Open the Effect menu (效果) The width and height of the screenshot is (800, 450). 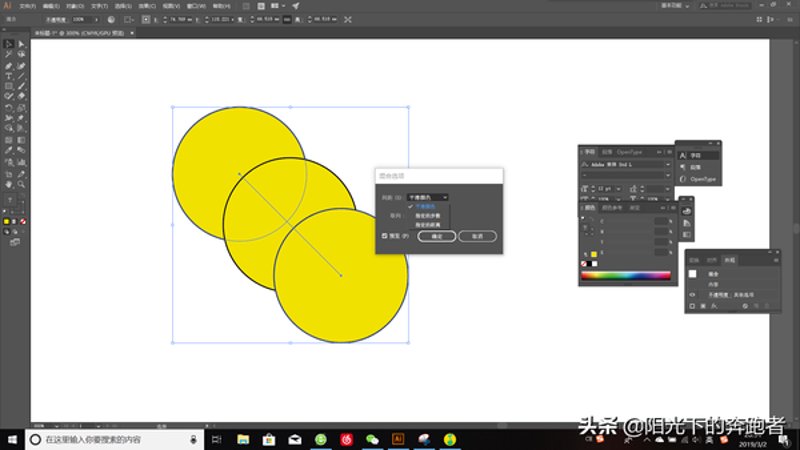pyautogui.click(x=147, y=6)
